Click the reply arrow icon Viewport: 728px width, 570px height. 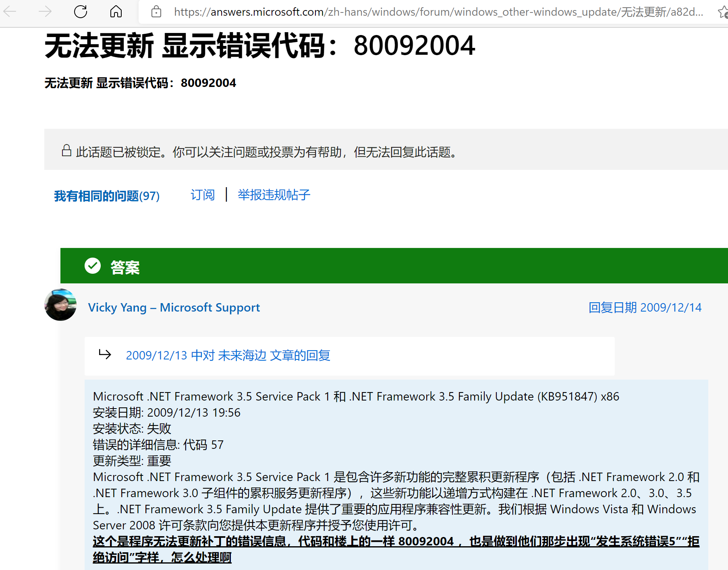coord(105,354)
